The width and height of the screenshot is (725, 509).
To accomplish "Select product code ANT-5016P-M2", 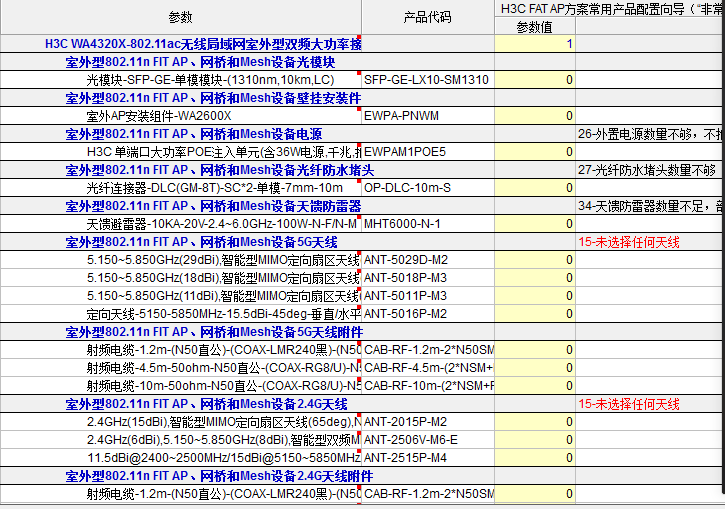I will pyautogui.click(x=406, y=314).
